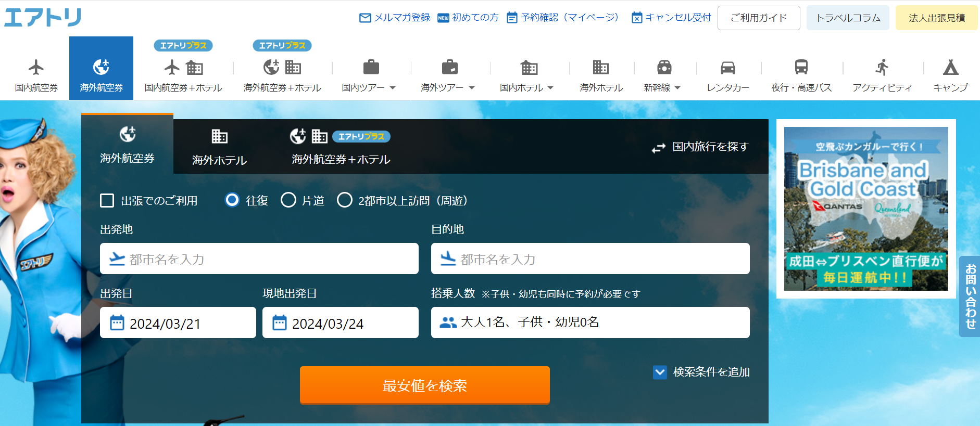Expand the 海外ツアー dropdown arrow

pyautogui.click(x=472, y=88)
